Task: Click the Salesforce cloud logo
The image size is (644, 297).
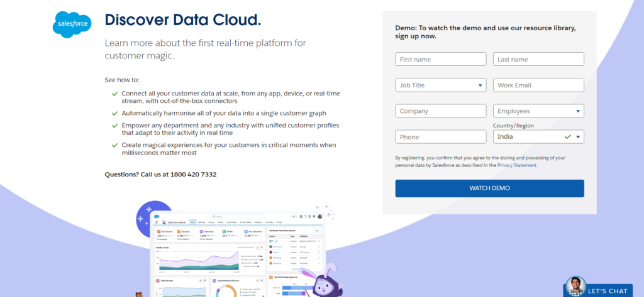Action: coord(72,24)
